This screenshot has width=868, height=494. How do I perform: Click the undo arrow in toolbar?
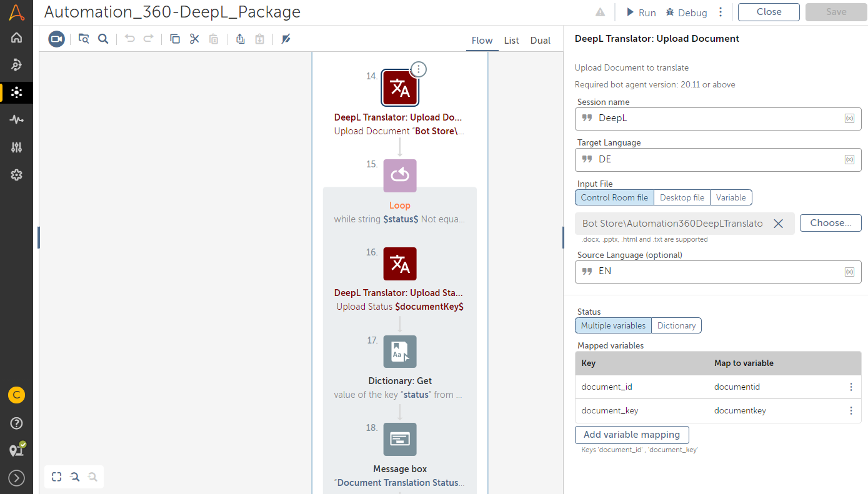click(x=130, y=39)
